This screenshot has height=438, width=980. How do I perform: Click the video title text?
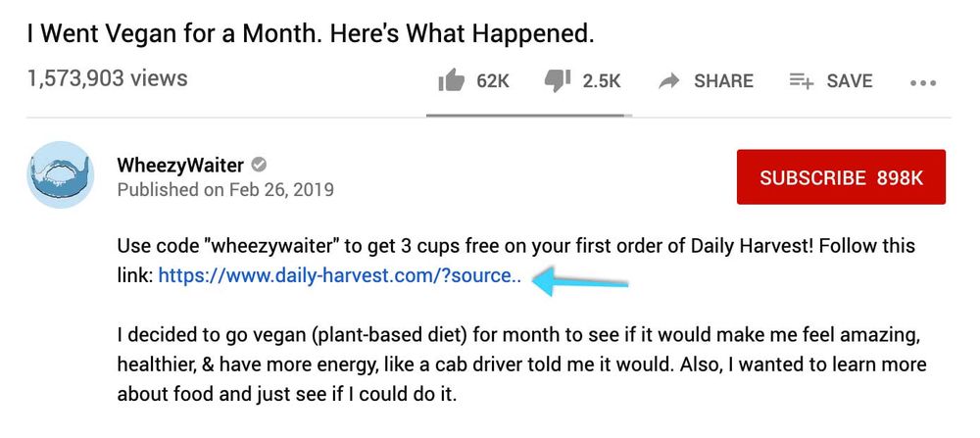click(x=311, y=33)
